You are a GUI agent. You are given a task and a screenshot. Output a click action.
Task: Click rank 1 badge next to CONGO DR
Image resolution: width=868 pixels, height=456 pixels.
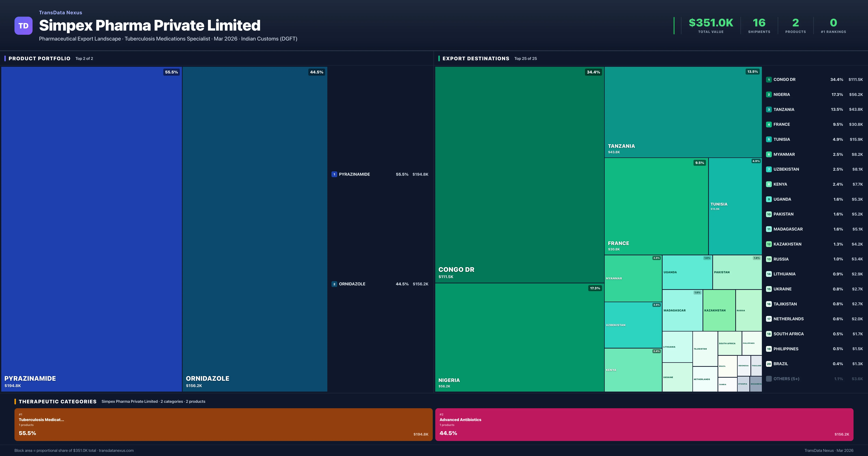click(769, 80)
